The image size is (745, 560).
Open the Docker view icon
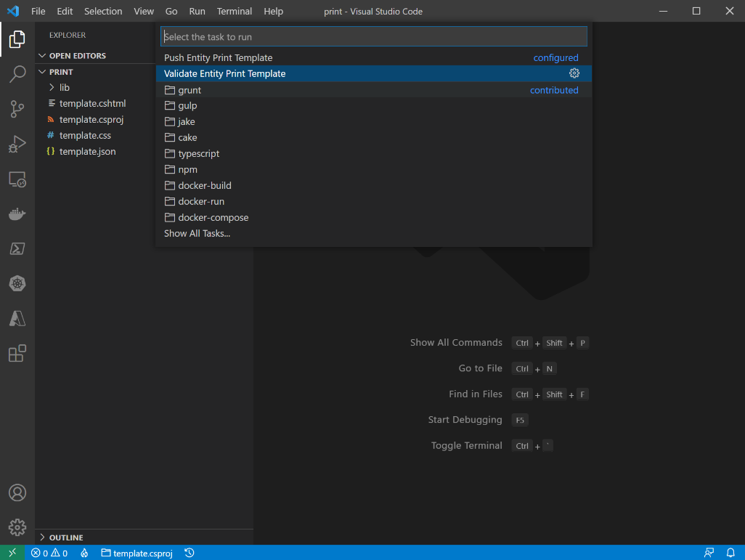pyautogui.click(x=17, y=214)
